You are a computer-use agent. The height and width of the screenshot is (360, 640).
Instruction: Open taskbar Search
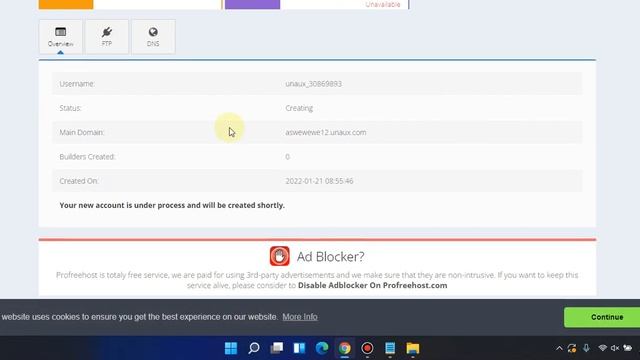254,348
